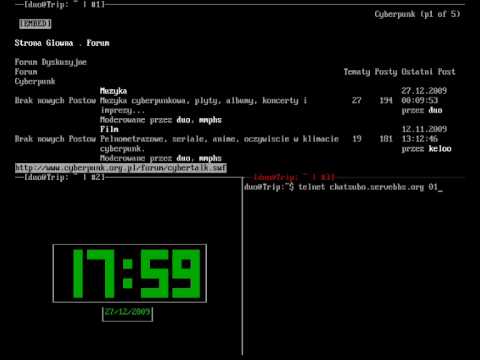Open last poster keloo link
Viewport: 480px width, 360px height.
click(x=440, y=149)
